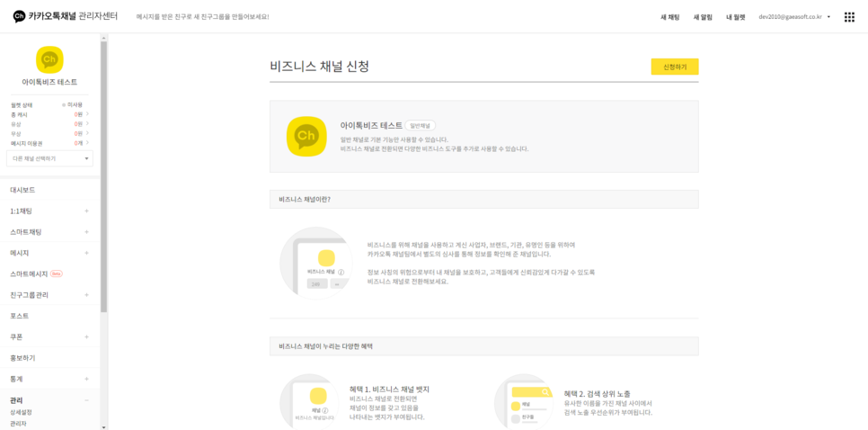Expand the 스마트채팅 menu plus
The height and width of the screenshot is (430, 868).
(86, 231)
